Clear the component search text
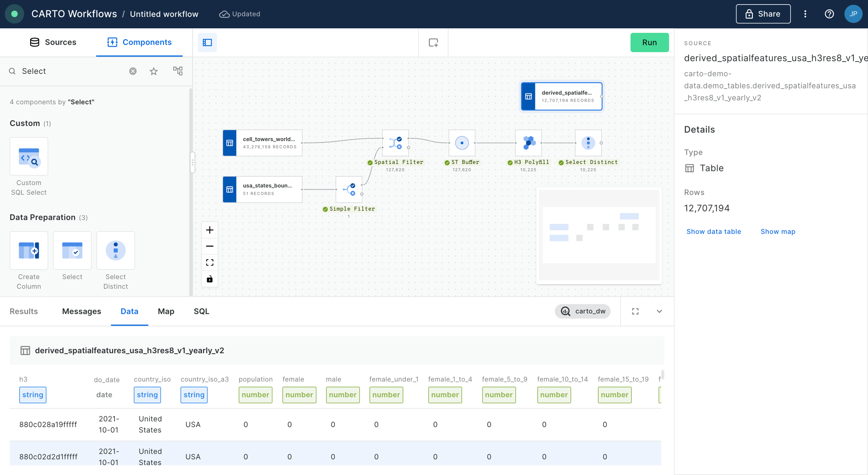 (x=133, y=71)
